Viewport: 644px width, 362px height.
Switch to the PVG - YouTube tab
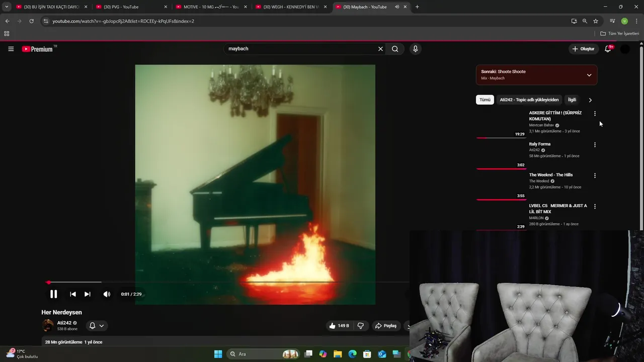132,7
